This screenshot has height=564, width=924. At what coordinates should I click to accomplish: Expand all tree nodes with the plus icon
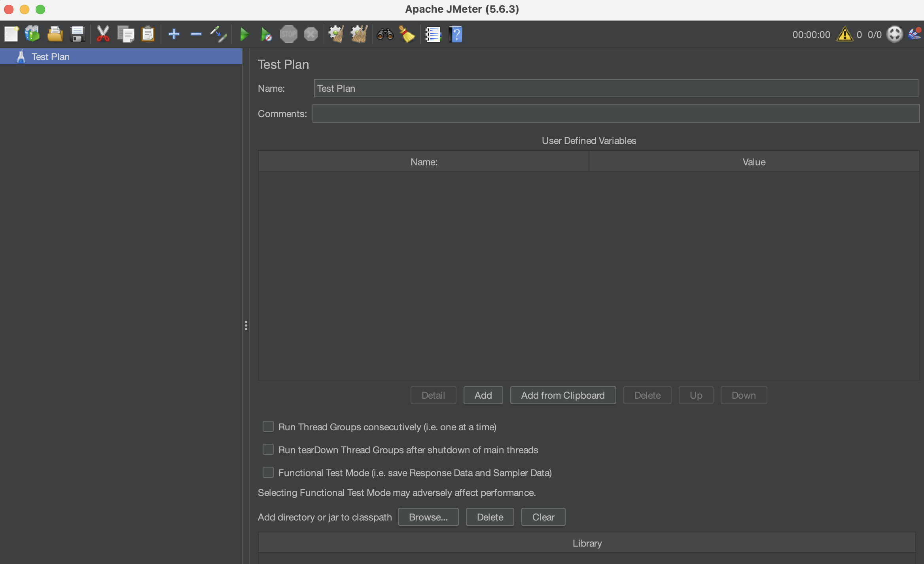174,34
